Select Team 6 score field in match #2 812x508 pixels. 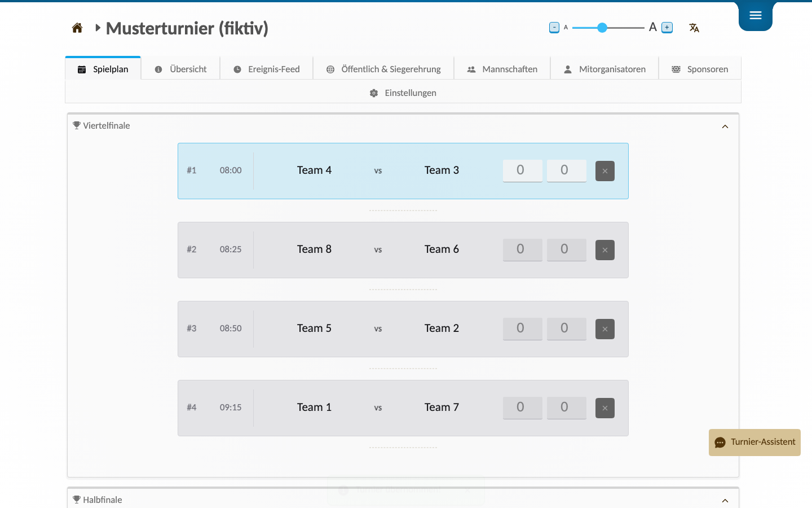[567, 249]
